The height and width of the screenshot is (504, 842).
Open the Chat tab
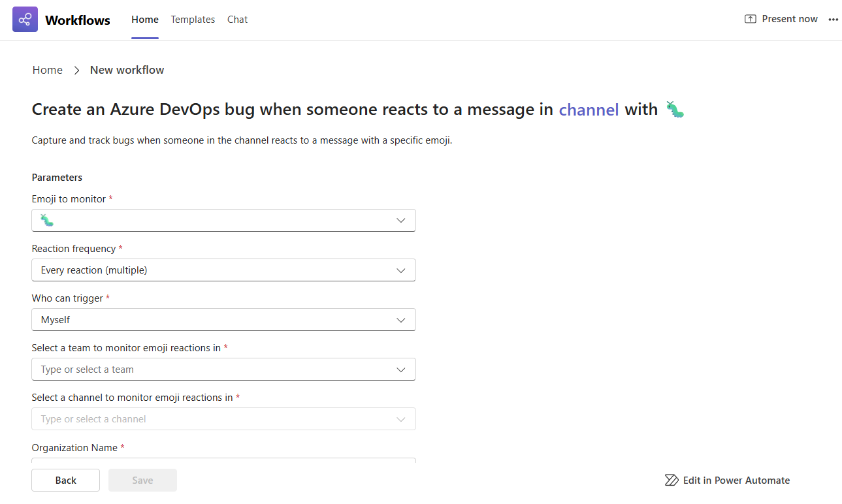tap(237, 20)
